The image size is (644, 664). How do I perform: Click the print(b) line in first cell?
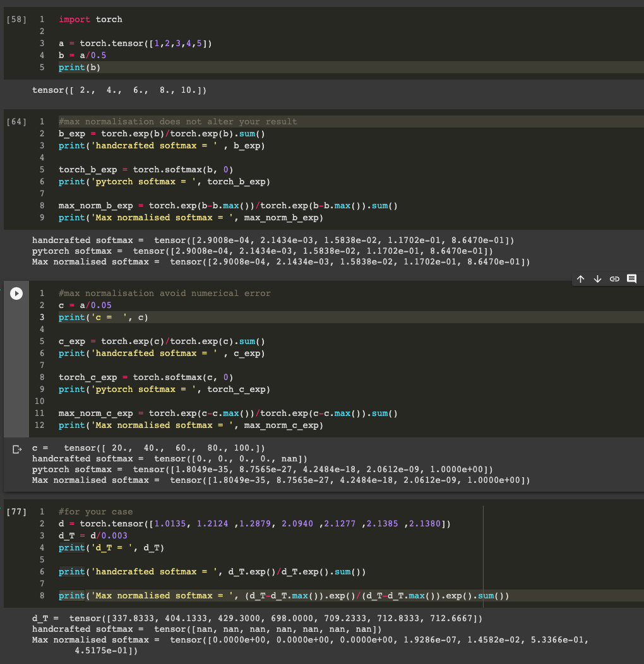point(80,67)
